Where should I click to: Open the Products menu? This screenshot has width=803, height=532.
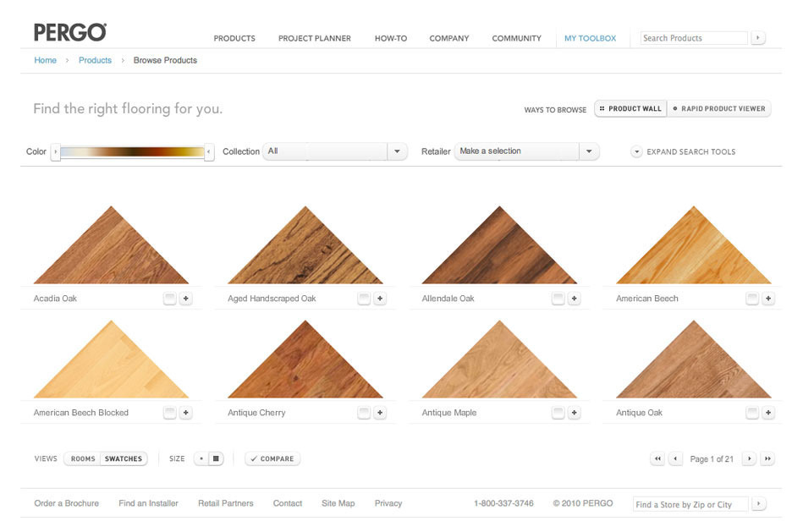[234, 38]
